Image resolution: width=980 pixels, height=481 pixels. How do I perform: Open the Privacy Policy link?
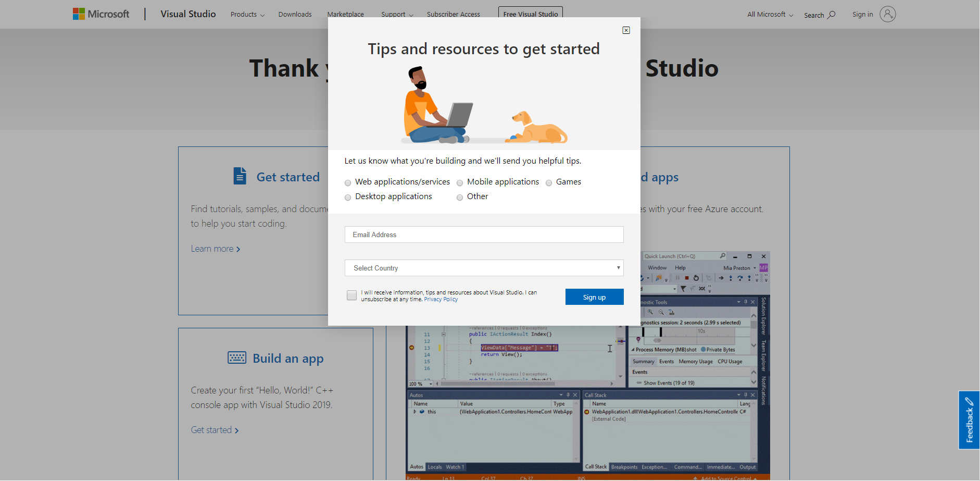coord(441,300)
